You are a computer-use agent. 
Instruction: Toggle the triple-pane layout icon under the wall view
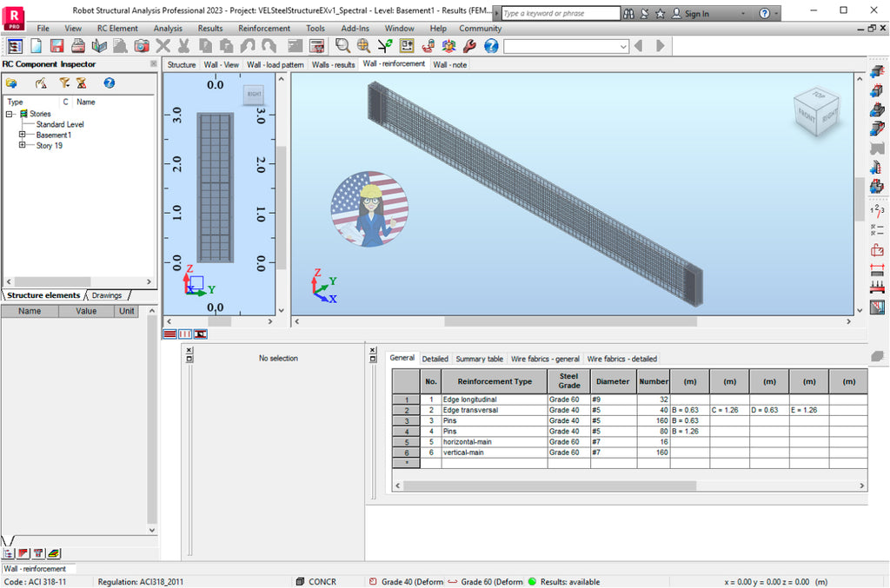(185, 334)
